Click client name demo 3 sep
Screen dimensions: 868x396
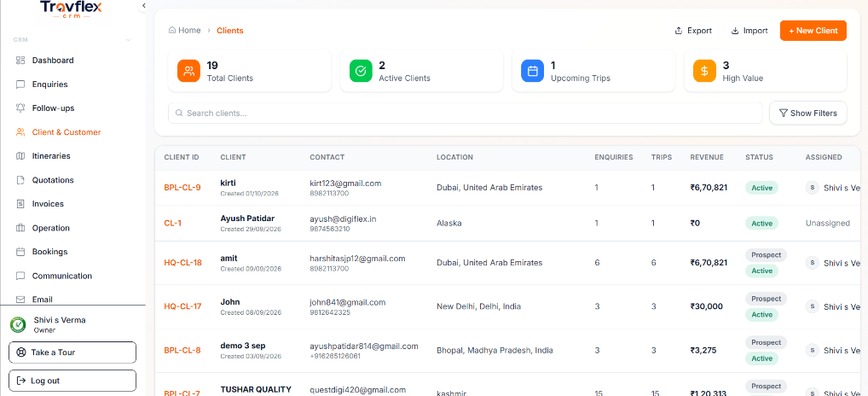[x=242, y=346]
